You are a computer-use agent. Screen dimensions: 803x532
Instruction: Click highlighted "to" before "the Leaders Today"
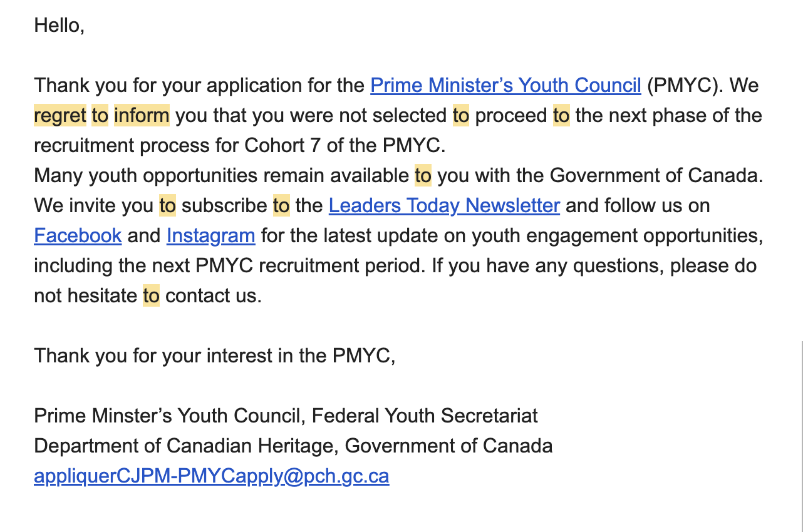[281, 205]
